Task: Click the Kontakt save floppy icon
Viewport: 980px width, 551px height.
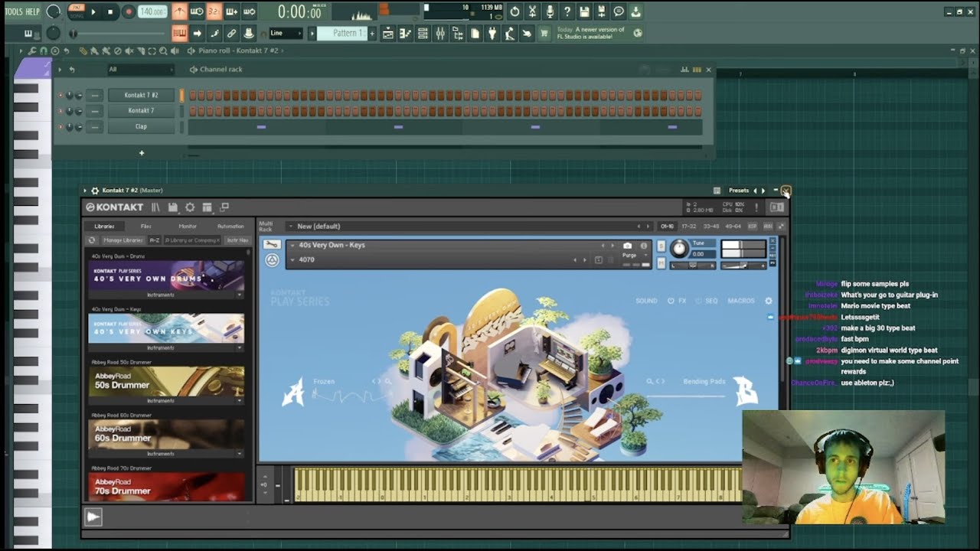Action: click(173, 207)
